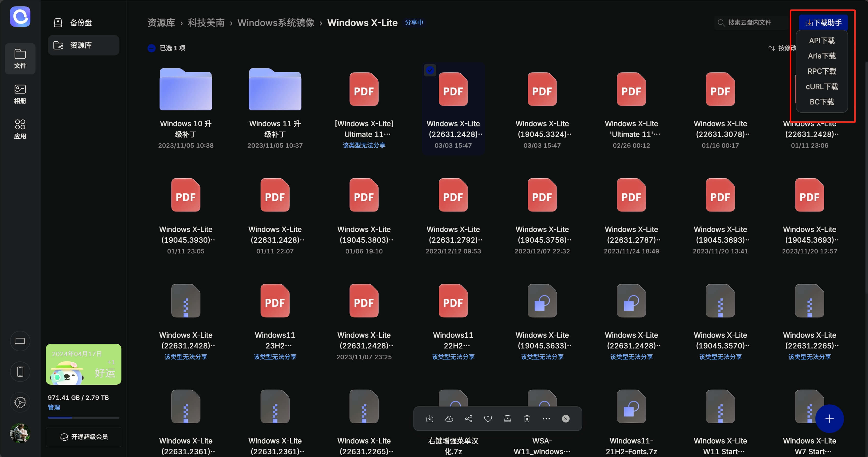Dismiss the floating selection toolbar with X
Image resolution: width=868 pixels, height=457 pixels.
tap(566, 419)
